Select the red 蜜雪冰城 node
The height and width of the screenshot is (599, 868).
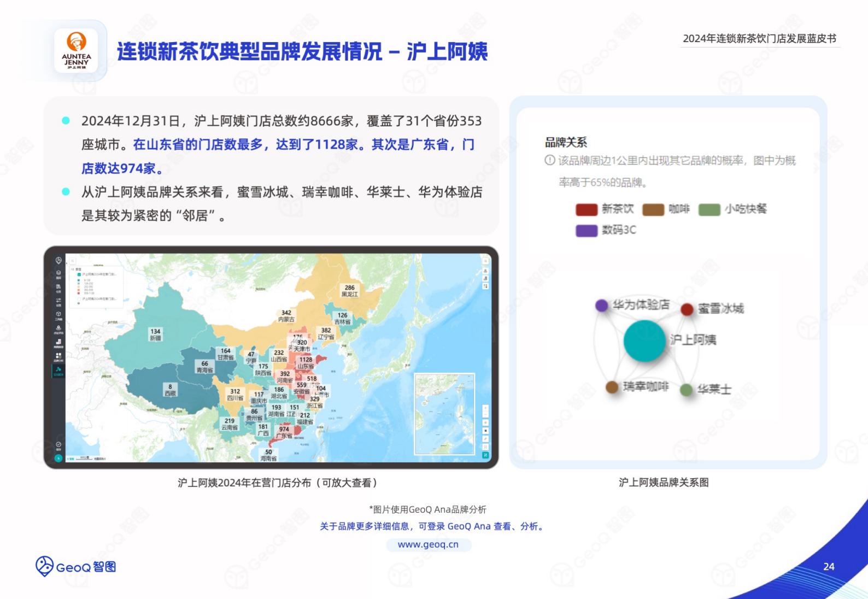(x=687, y=309)
